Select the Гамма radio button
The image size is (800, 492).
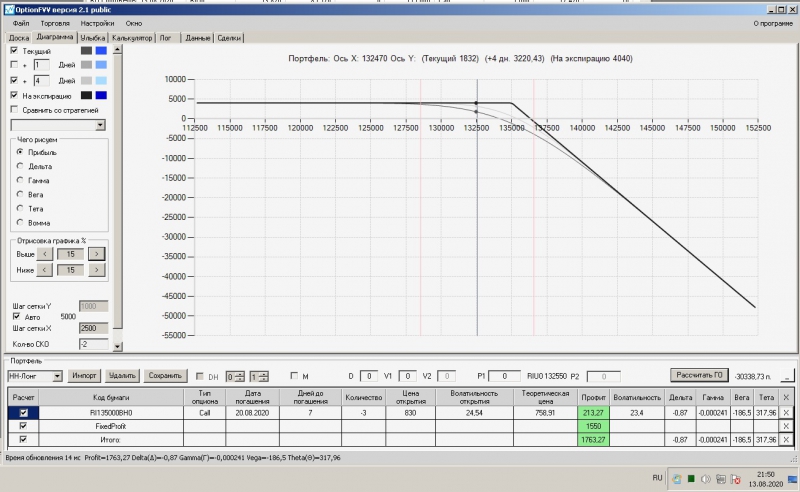pyautogui.click(x=20, y=180)
